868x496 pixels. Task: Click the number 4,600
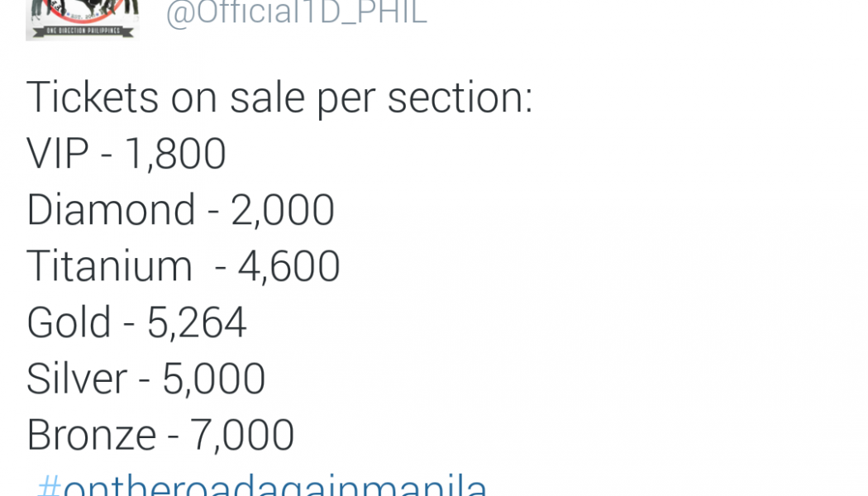click(289, 267)
